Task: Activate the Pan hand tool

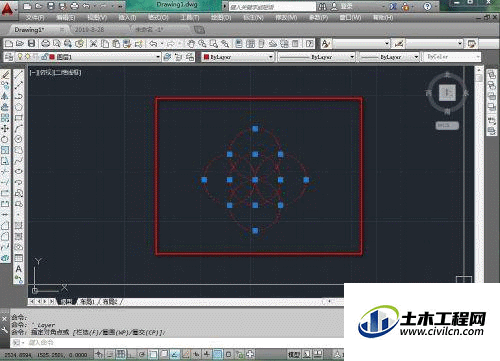Action: (190, 43)
